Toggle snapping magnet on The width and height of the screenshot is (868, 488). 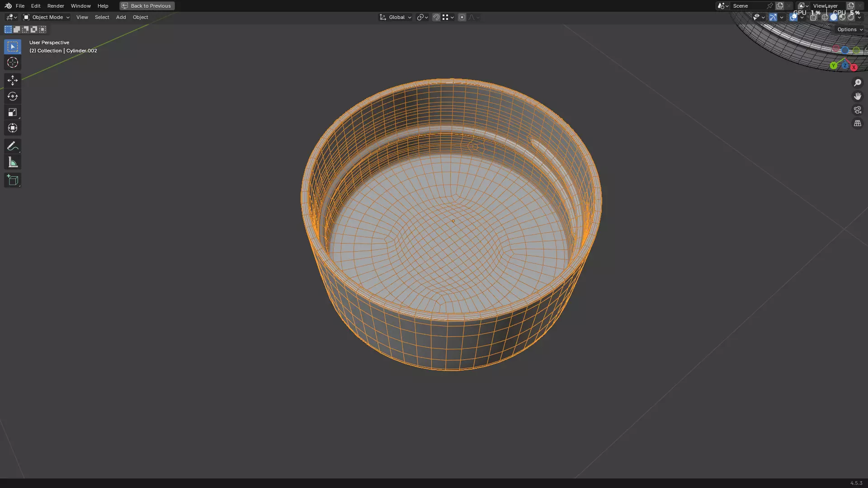pos(436,17)
